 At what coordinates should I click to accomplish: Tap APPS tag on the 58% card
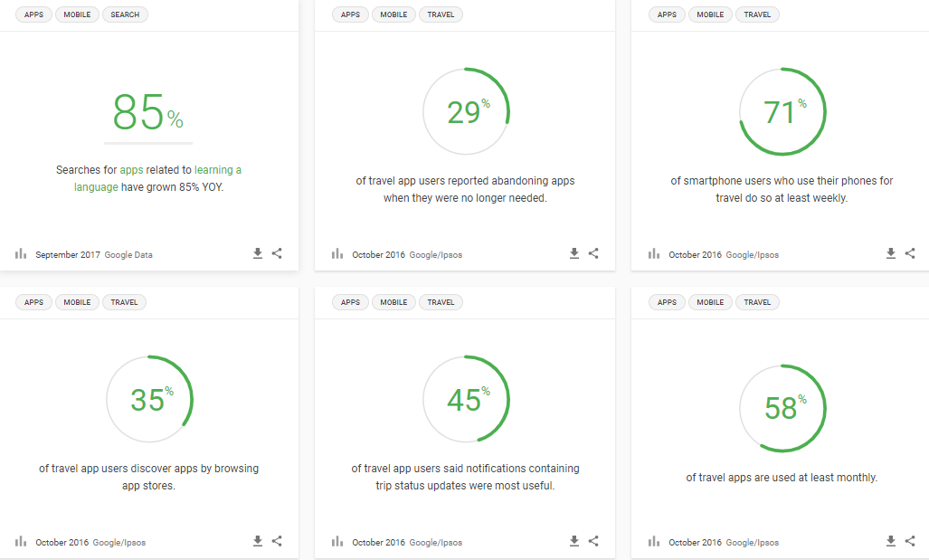pyautogui.click(x=667, y=302)
